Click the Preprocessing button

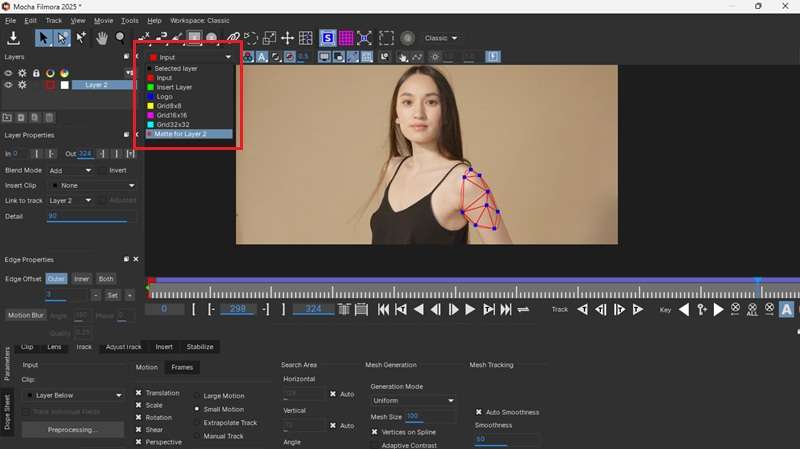72,430
